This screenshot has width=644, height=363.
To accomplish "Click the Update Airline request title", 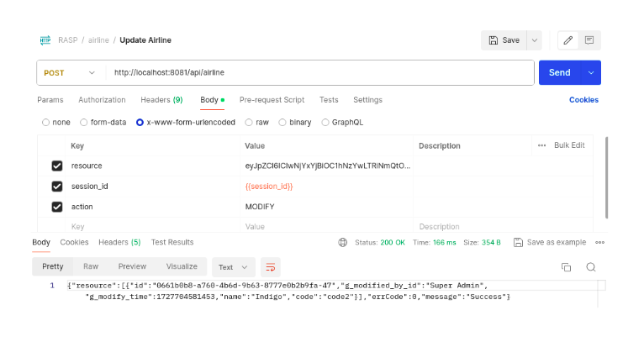I will pyautogui.click(x=145, y=40).
